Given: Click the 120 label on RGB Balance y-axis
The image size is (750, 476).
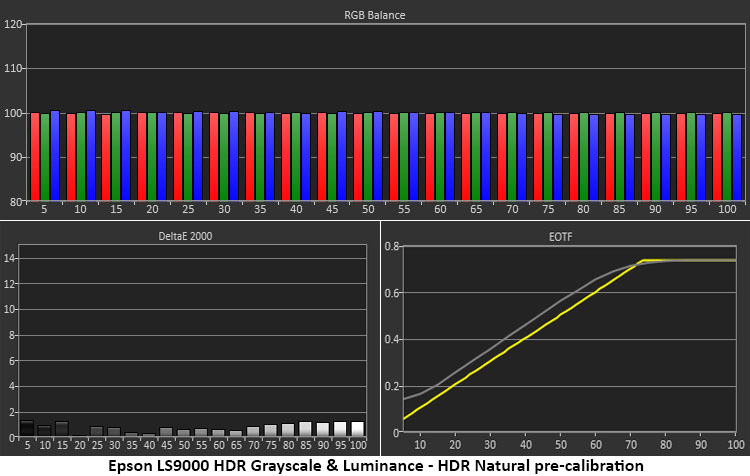Looking at the screenshot, I should (x=13, y=24).
